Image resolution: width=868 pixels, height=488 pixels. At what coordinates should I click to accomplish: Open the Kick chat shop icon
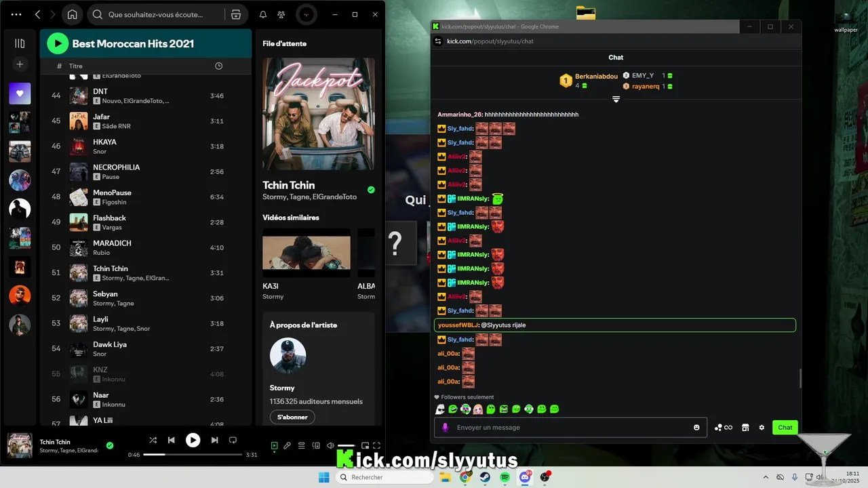(x=745, y=428)
